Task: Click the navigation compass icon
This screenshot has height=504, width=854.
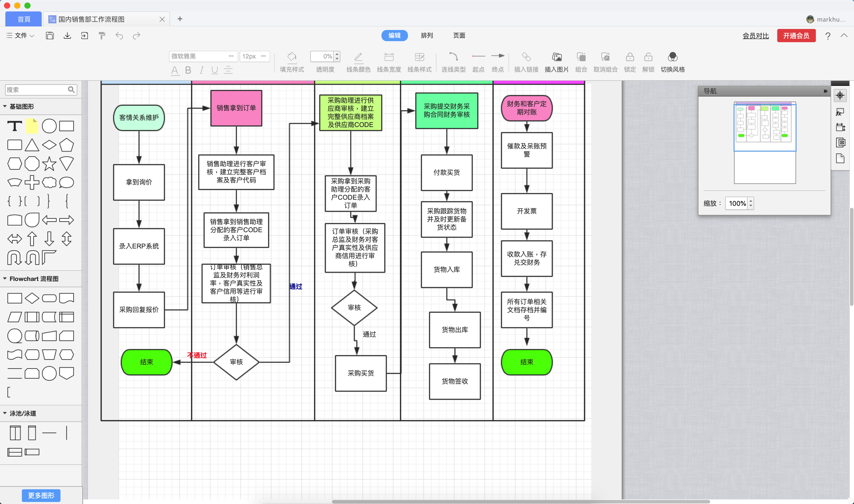Action: pyautogui.click(x=840, y=96)
